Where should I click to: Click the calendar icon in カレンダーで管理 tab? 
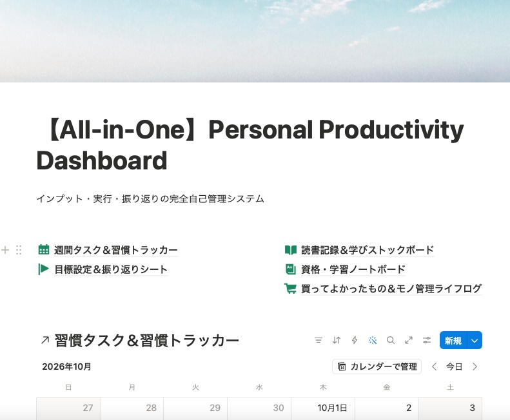[x=342, y=367]
